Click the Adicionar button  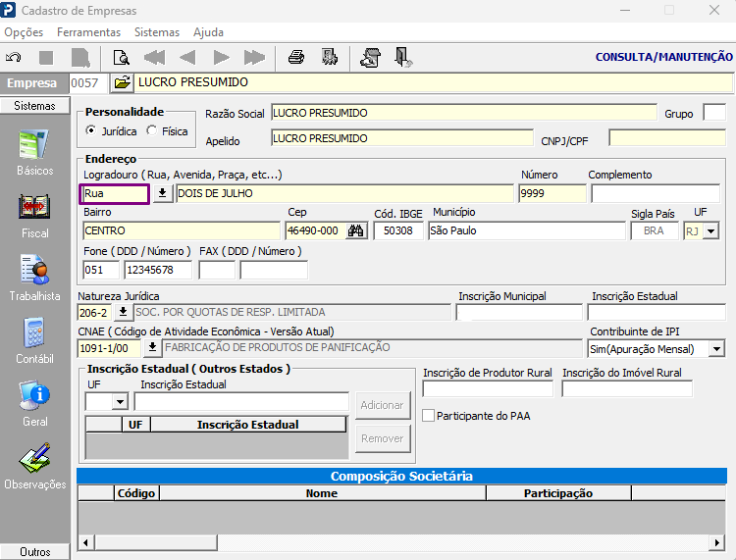pyautogui.click(x=383, y=405)
